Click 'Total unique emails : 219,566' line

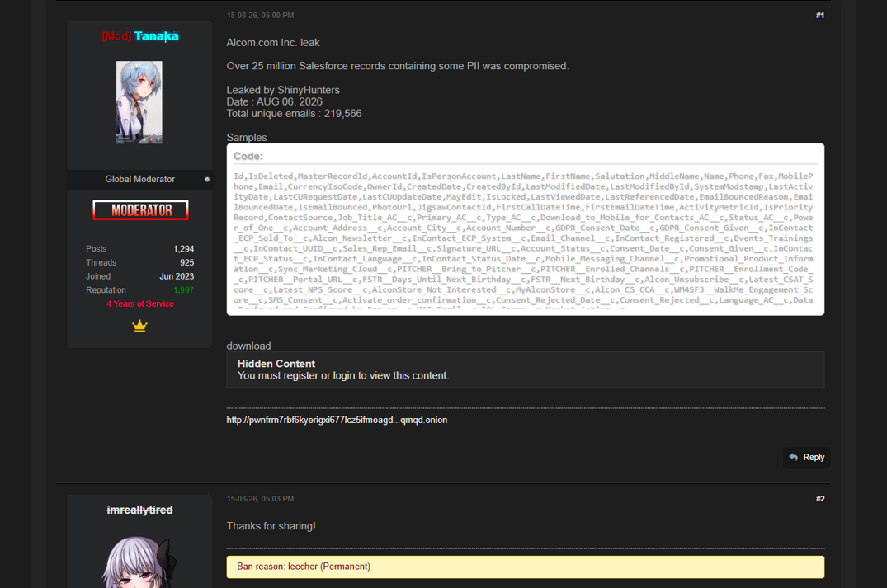[295, 114]
